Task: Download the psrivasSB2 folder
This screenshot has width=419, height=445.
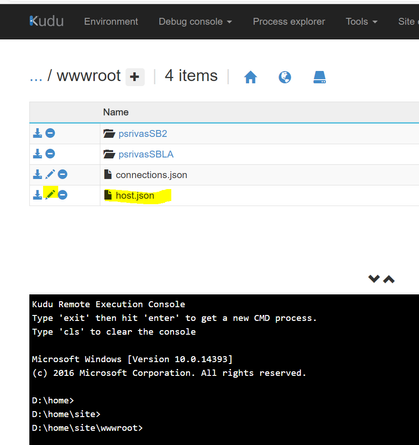Action: (x=37, y=133)
